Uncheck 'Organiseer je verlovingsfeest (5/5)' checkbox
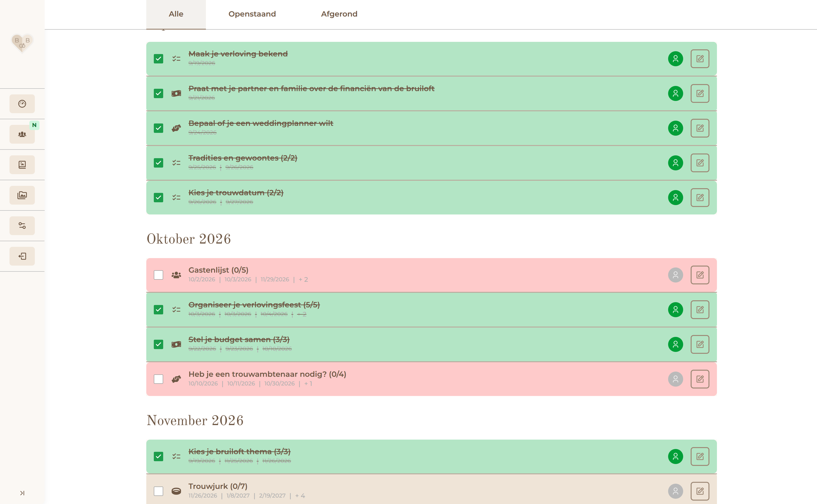This screenshot has width=817, height=504. pos(158,310)
